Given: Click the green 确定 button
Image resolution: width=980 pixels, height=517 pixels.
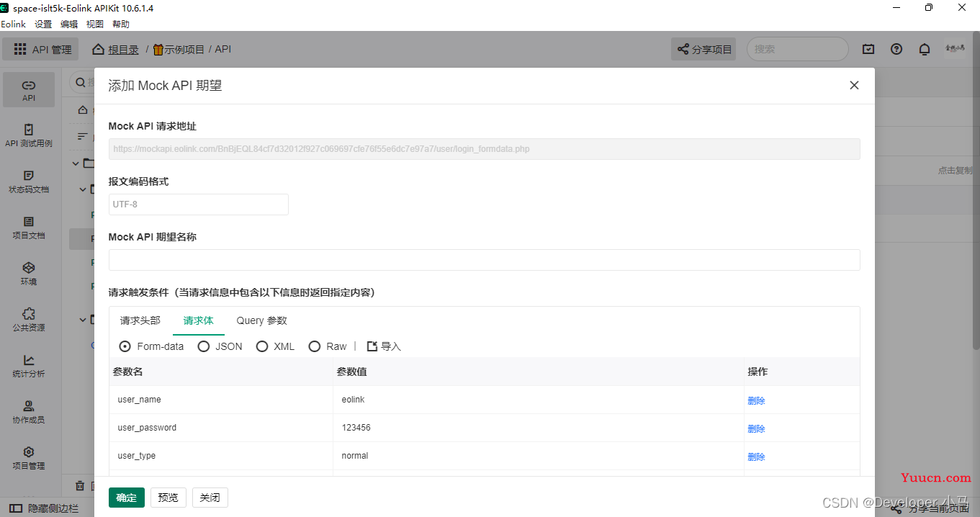Looking at the screenshot, I should coord(127,498).
